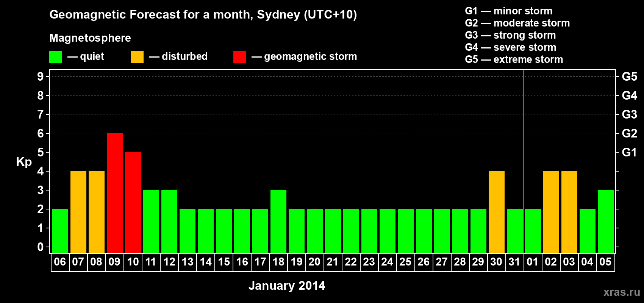Click the G5 label on right axis
644x303 pixels.
(x=630, y=77)
